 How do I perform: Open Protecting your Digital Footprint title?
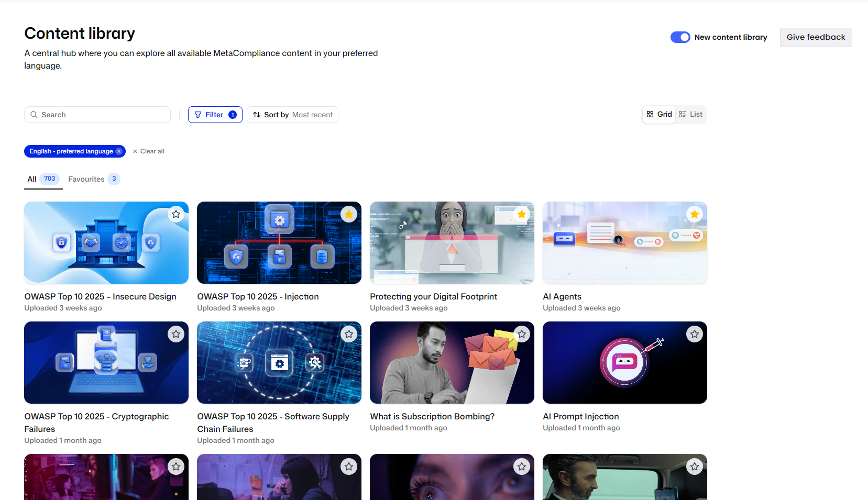coord(434,296)
